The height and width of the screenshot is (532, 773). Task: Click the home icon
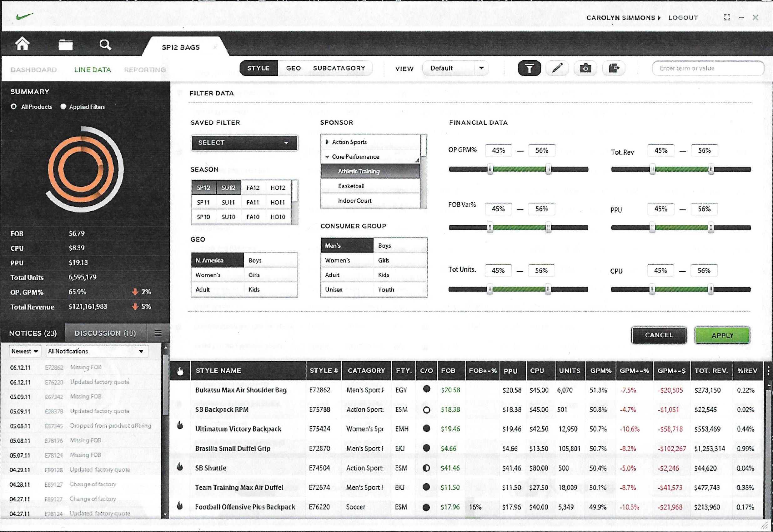(x=22, y=44)
